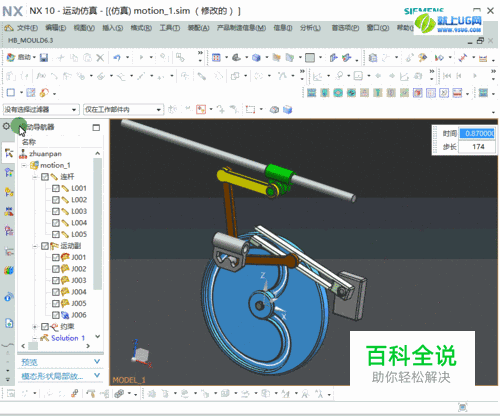Click the document history icon in sidebar

(9, 323)
